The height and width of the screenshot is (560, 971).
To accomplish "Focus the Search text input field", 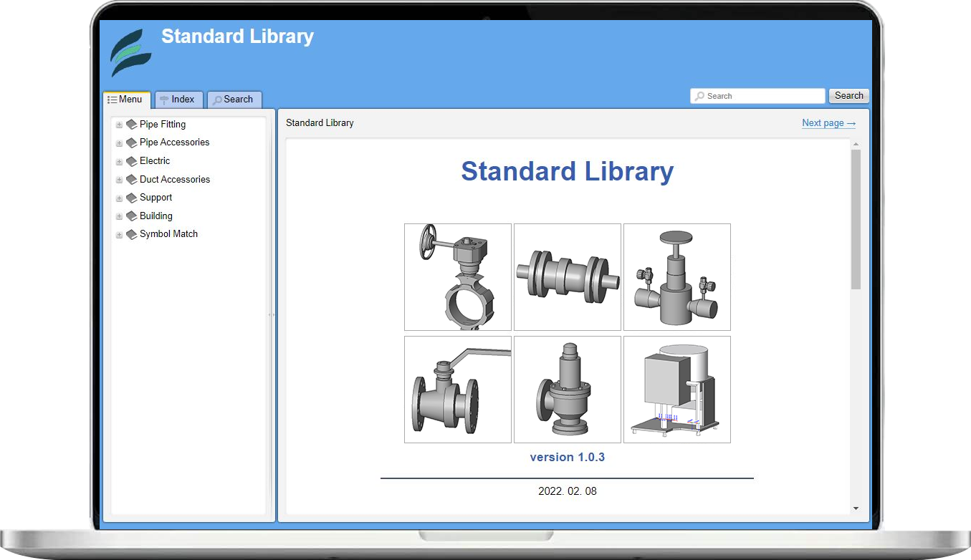I will (x=763, y=96).
